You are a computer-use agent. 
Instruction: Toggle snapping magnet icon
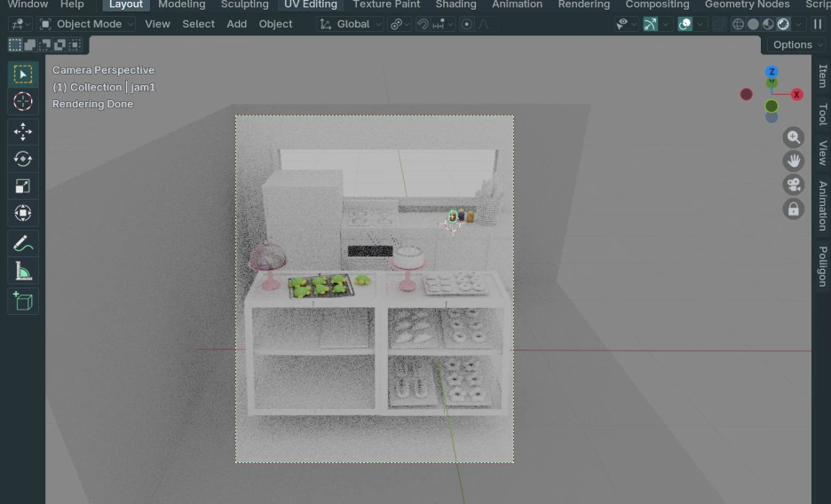pos(423,24)
